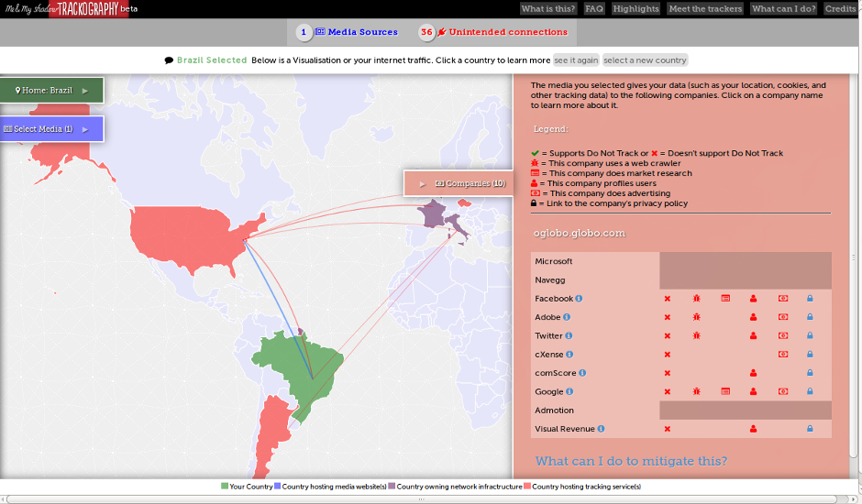Click Google's market research icon
This screenshot has width=862, height=504.
pyautogui.click(x=725, y=391)
